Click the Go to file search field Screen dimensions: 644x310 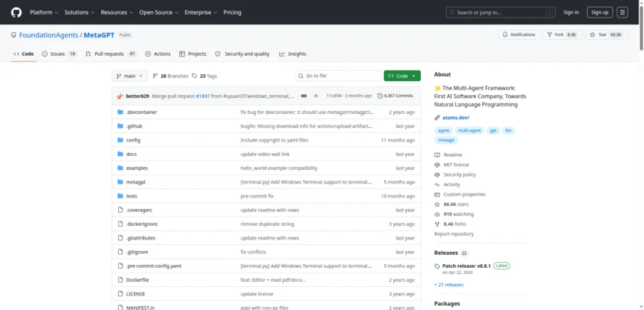tap(337, 76)
